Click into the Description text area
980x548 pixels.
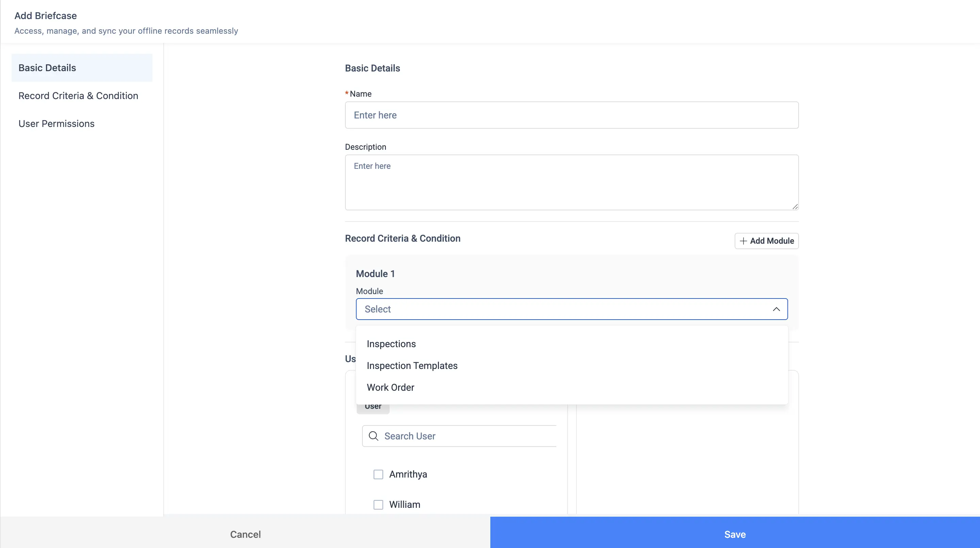pyautogui.click(x=571, y=182)
